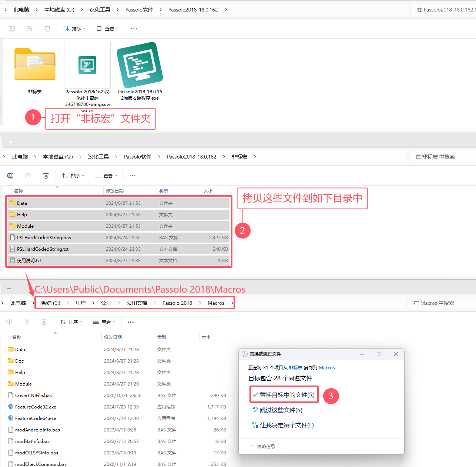Add a new tab in the 非标宏 window

(11, 142)
